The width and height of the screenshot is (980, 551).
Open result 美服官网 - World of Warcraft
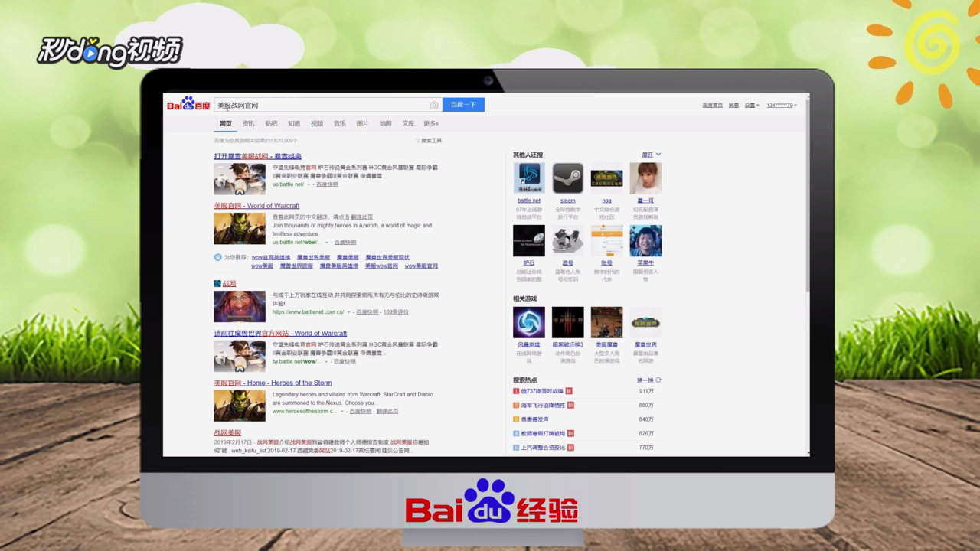(x=256, y=206)
